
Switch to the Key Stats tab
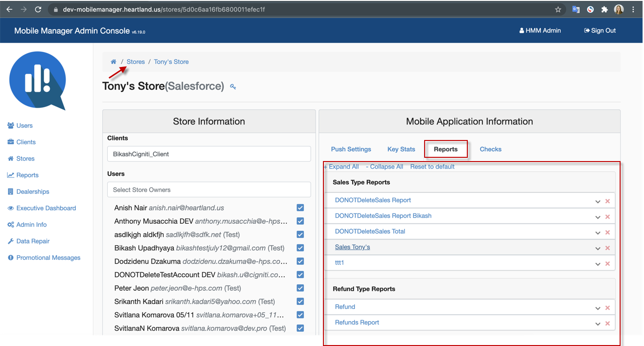[401, 149]
